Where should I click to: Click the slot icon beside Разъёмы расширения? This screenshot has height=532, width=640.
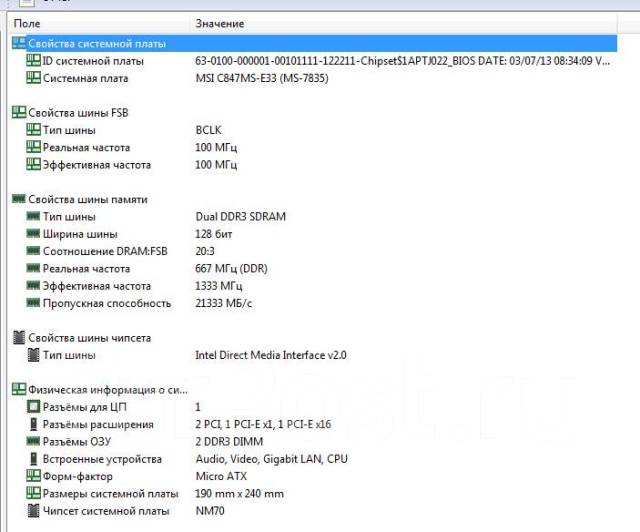(x=33, y=424)
